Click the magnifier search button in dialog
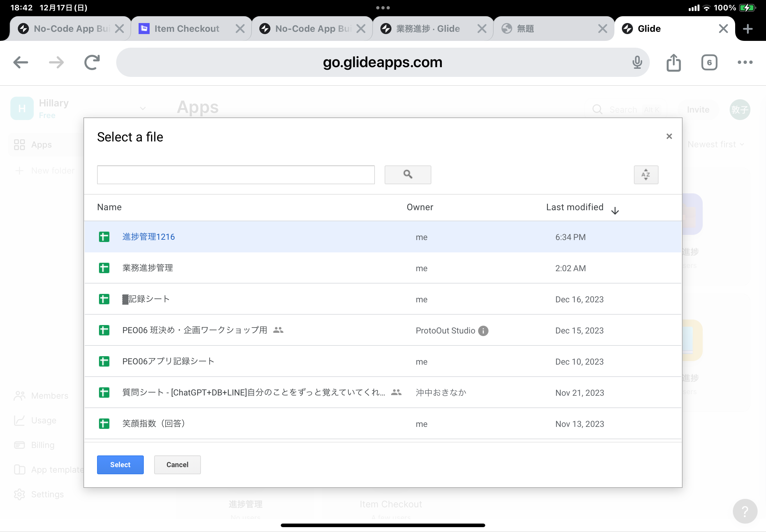 [x=408, y=175]
